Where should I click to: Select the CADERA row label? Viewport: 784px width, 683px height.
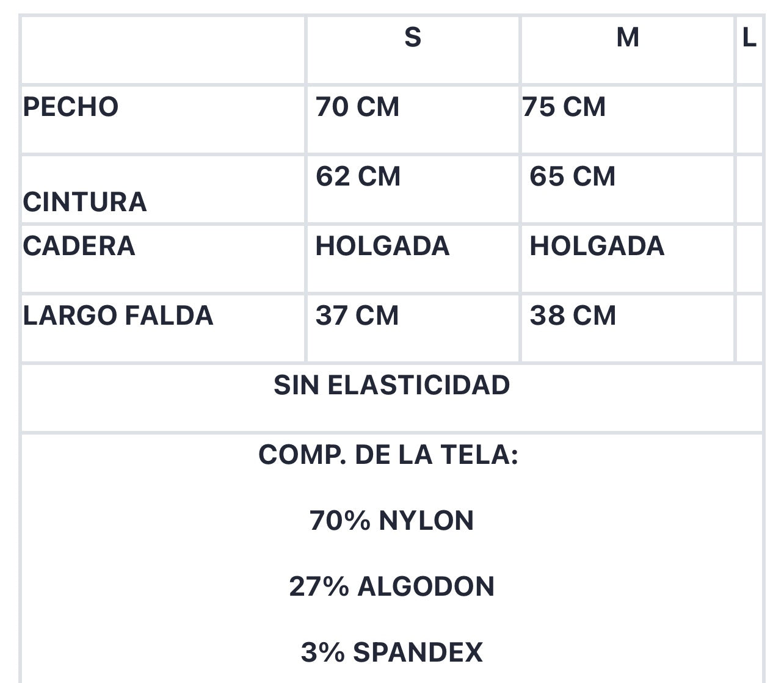[x=79, y=246]
